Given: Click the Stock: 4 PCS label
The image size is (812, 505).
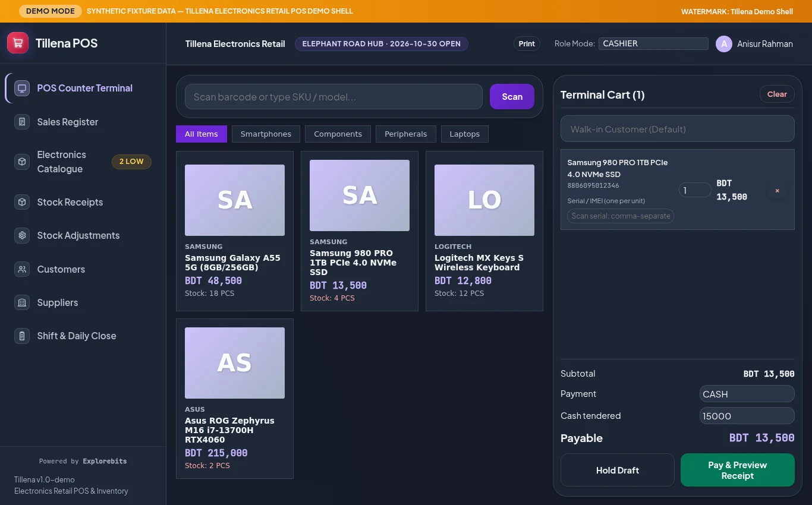Looking at the screenshot, I should 332,298.
